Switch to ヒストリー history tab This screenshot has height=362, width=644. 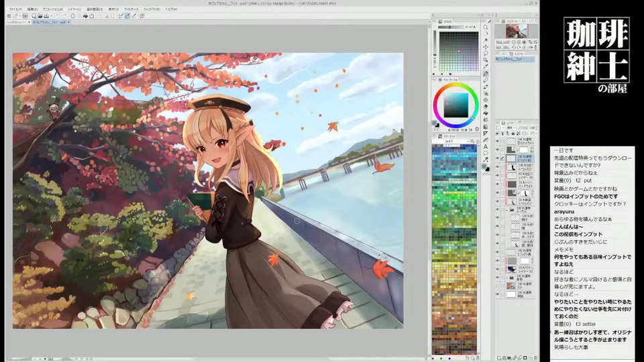coord(517,54)
